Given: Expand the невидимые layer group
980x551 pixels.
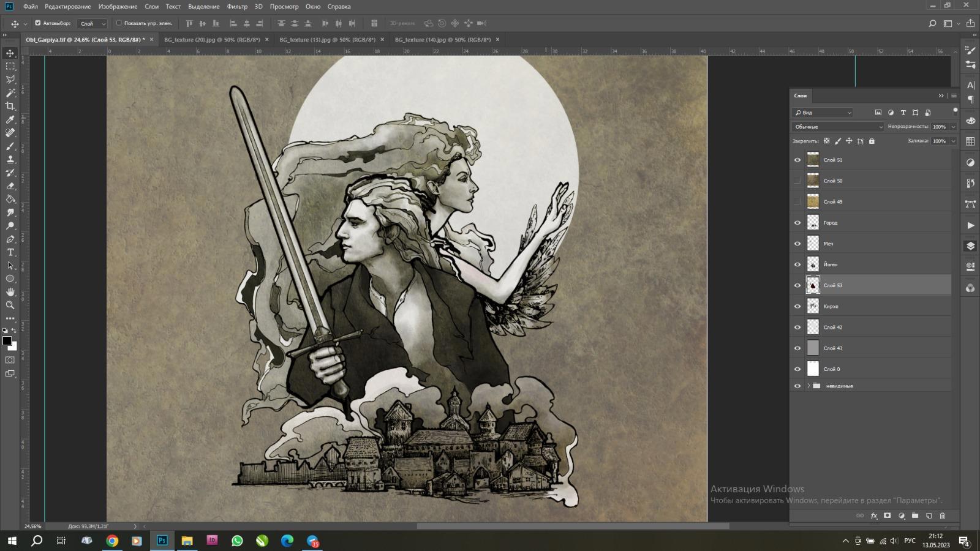Looking at the screenshot, I should coord(809,386).
